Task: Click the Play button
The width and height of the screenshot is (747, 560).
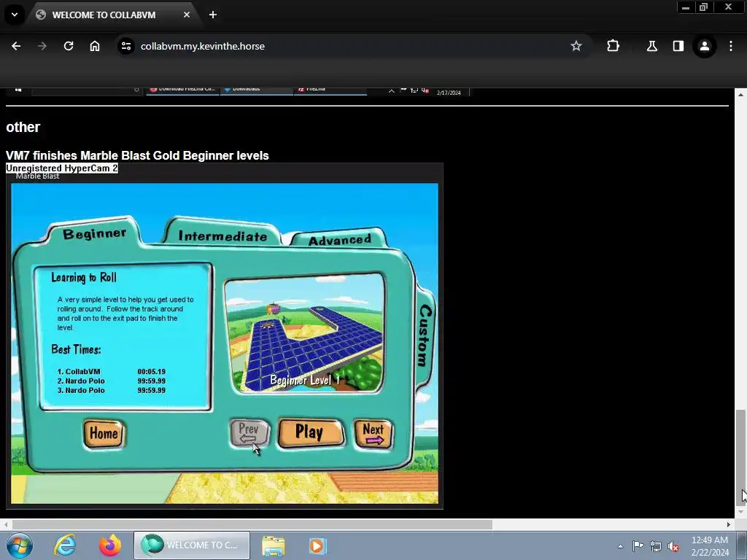Action: 310,433
